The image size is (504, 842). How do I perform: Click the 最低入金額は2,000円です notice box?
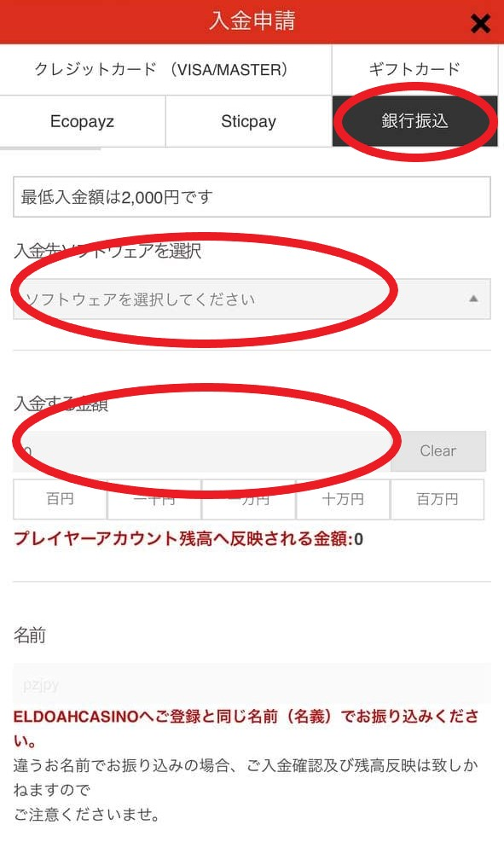252,197
